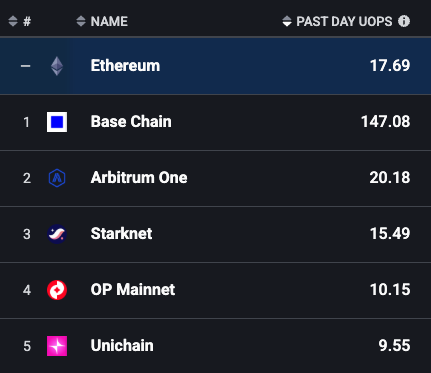
Task: Click the Arbitrum One hexagon logo
Action: (57, 178)
